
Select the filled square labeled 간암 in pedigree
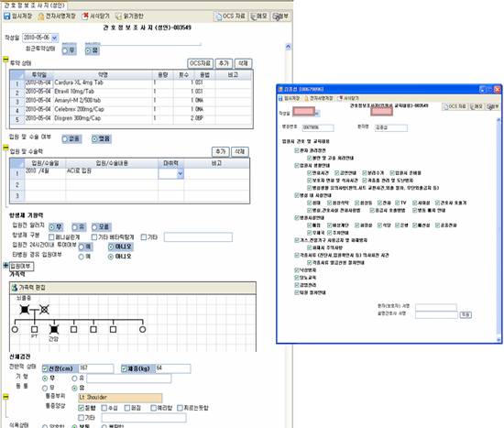[x=54, y=329]
